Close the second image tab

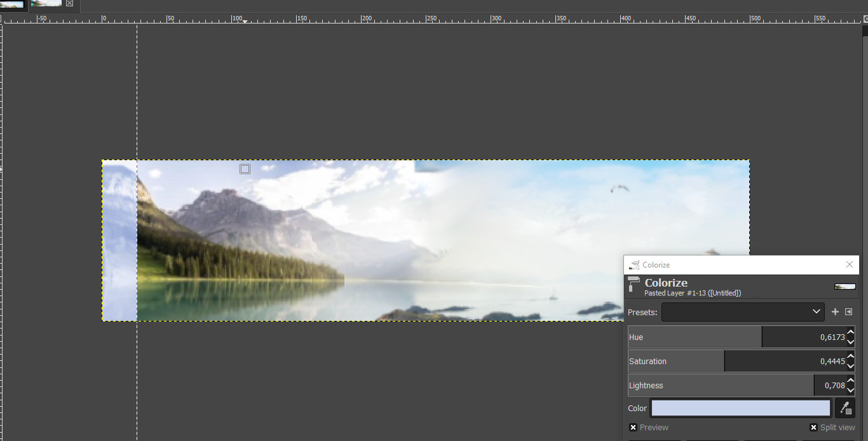click(69, 4)
